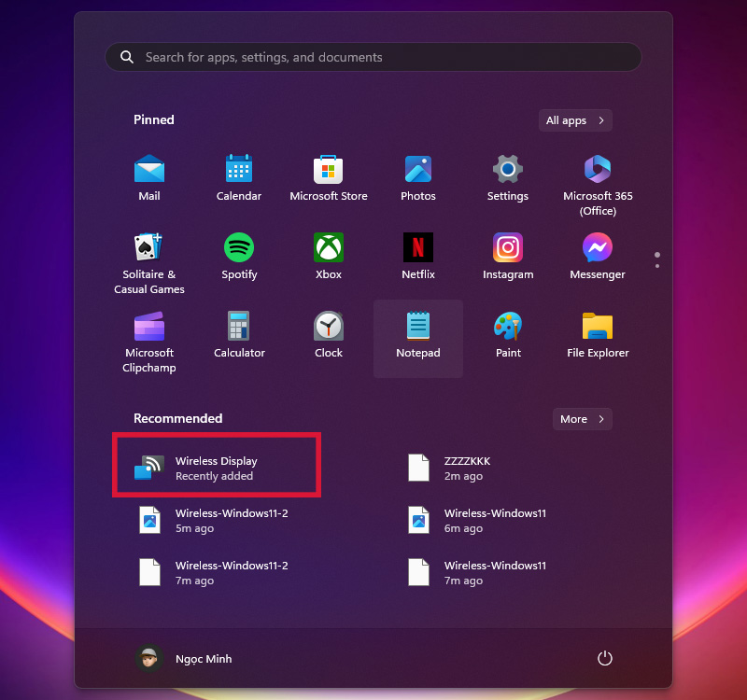Launch Messenger from the pinned grid

pos(598,256)
